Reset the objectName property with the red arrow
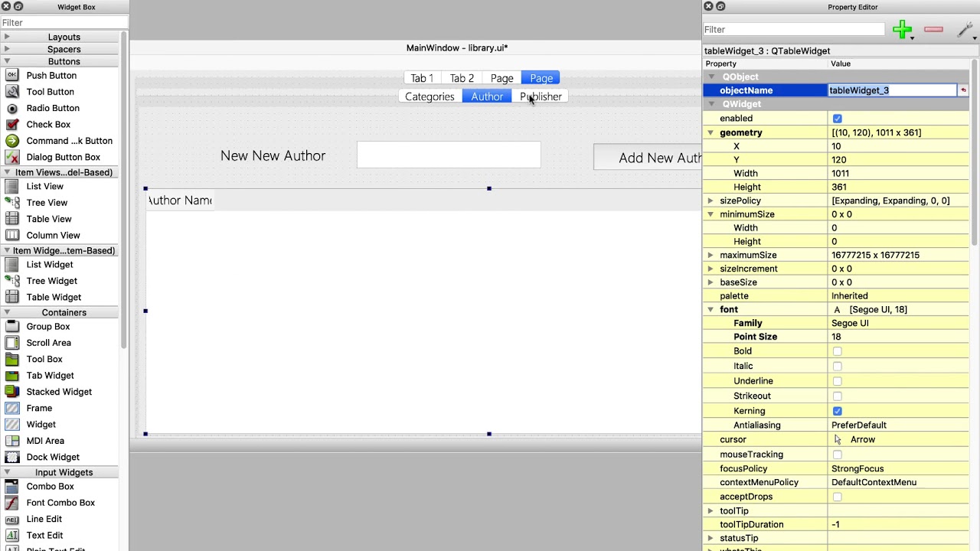Viewport: 980px width, 551px height. pyautogui.click(x=963, y=90)
